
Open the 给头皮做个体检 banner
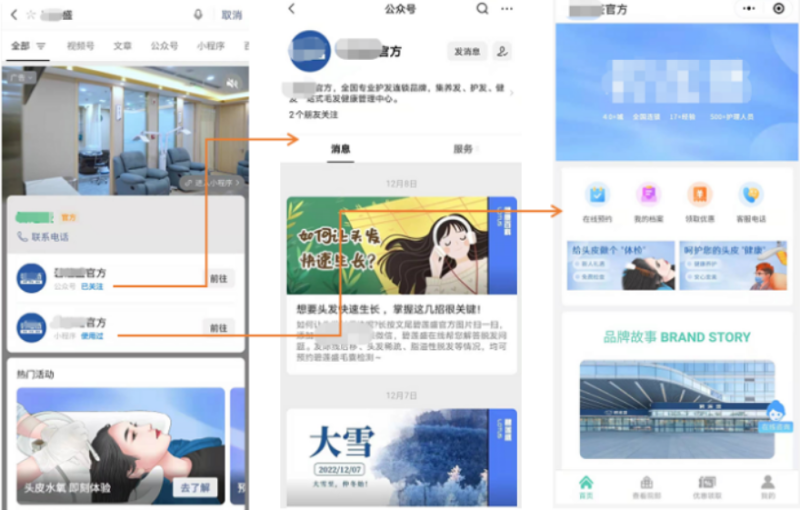point(621,265)
